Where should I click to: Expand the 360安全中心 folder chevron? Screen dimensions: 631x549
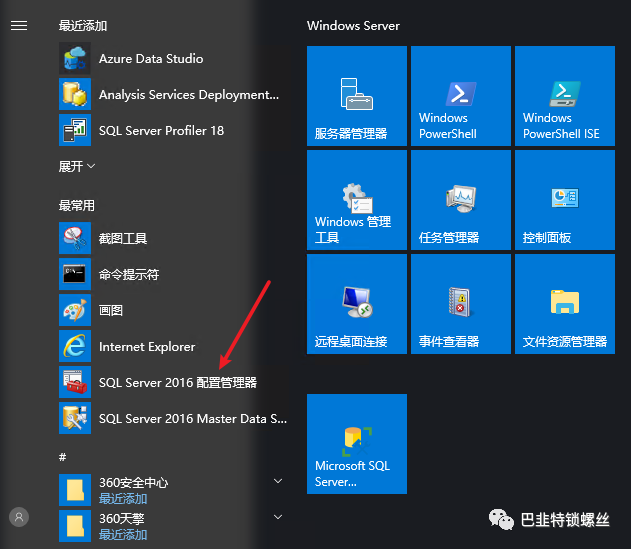[x=278, y=481]
